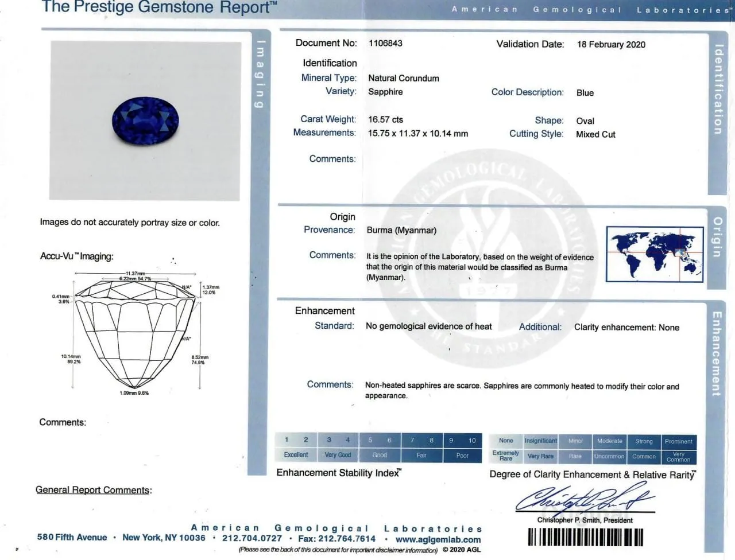This screenshot has height=560, width=735.
Task: Click 'No gemological evidence of heat'
Action: click(429, 326)
